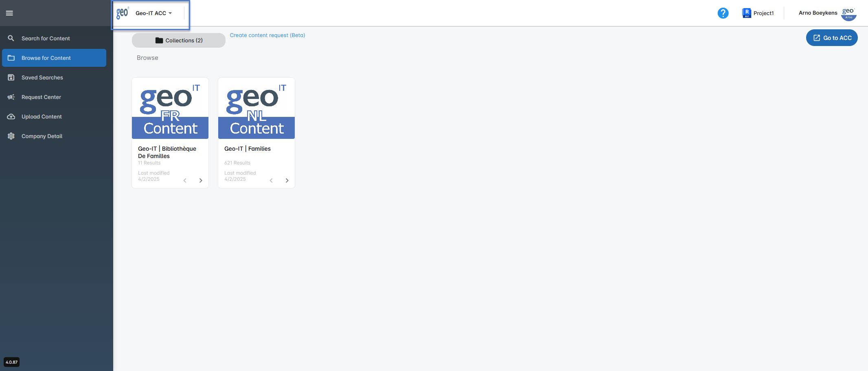Click the magnifier search icon in the sidebar
The height and width of the screenshot is (371, 868).
pyautogui.click(x=11, y=38)
